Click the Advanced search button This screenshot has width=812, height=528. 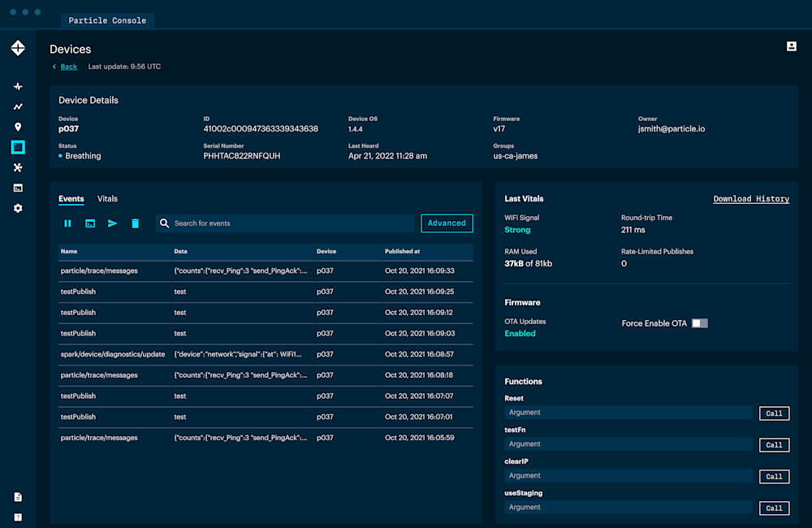tap(447, 223)
